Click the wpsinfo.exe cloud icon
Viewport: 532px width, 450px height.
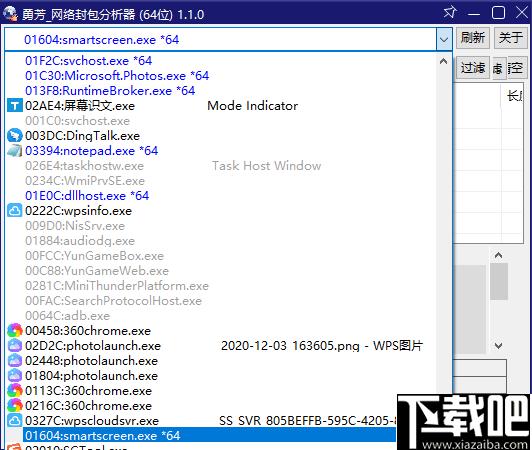[15, 210]
